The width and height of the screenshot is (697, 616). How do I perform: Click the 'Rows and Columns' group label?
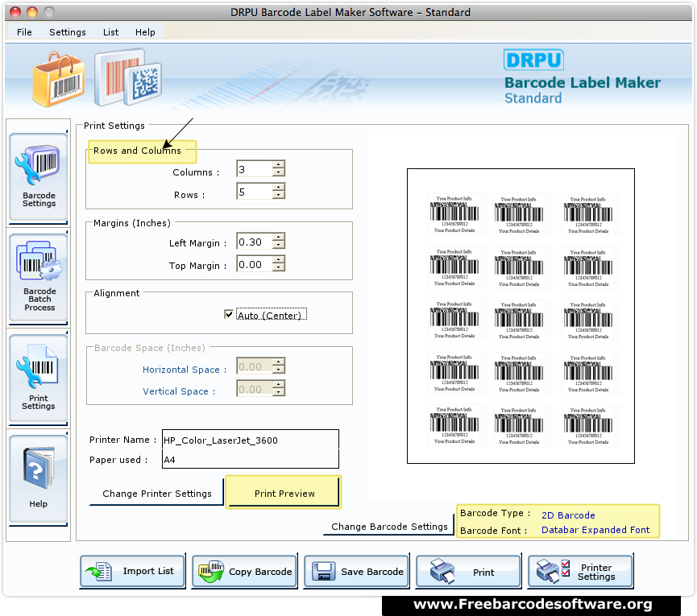(137, 151)
